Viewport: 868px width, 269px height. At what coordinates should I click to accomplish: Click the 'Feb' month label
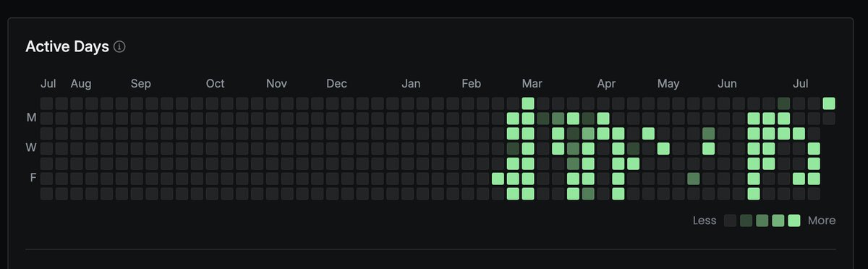472,84
